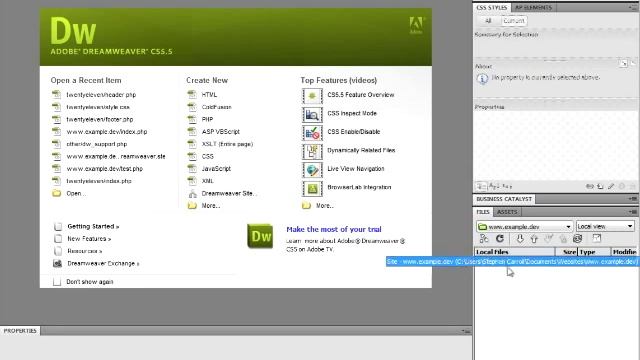The width and height of the screenshot is (640, 360).
Task: Click the Properties panel tab
Action: tap(20, 331)
